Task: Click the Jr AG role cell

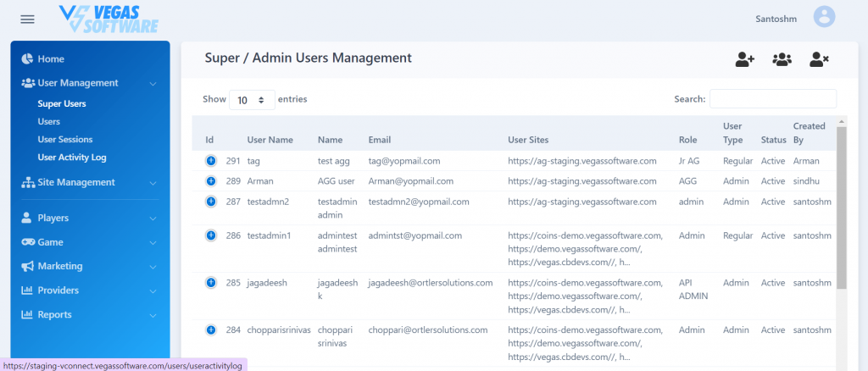Action: tap(688, 161)
